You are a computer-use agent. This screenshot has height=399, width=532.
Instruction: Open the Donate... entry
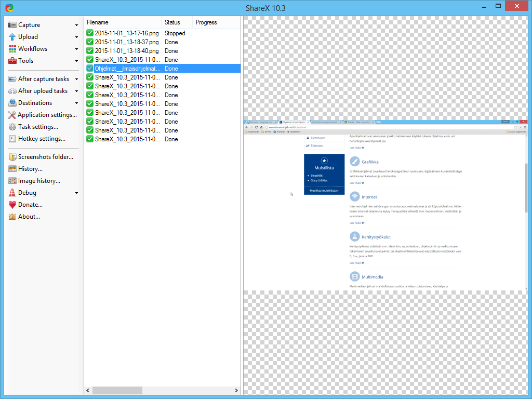(x=44, y=205)
